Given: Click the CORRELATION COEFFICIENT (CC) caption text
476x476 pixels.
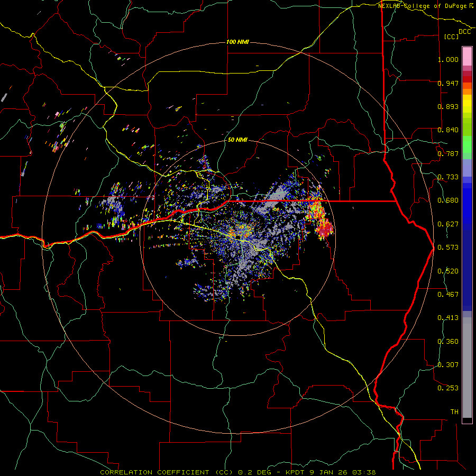Looking at the screenshot, I should point(167,472).
